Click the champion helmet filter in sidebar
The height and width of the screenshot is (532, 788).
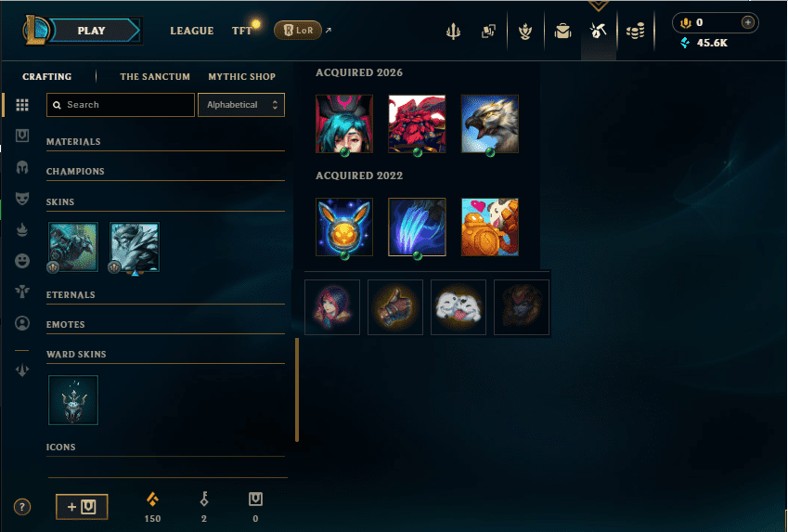22,167
